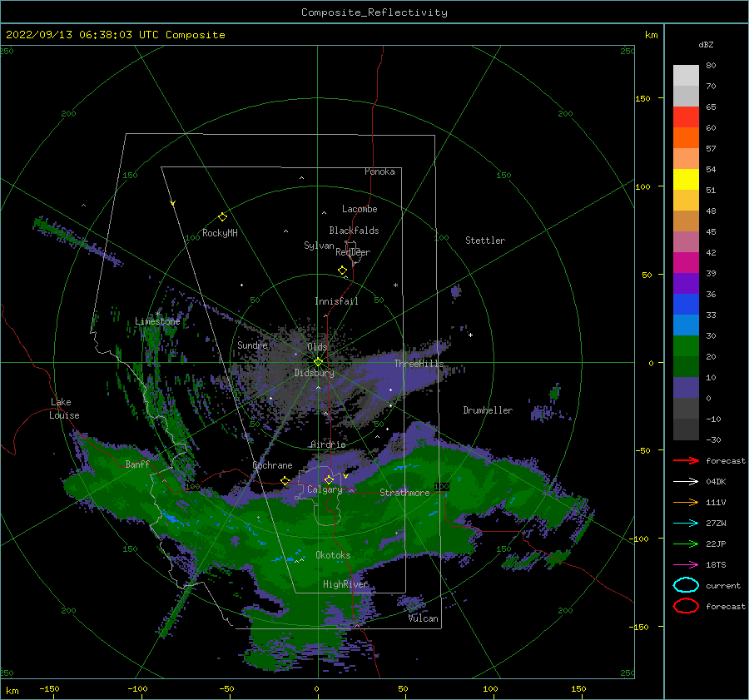The image size is (749, 700).
Task: Click the 18TS legend text
Action: pyautogui.click(x=716, y=565)
